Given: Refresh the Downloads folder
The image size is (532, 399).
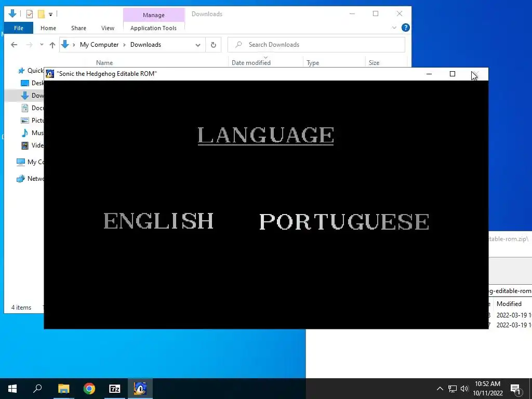Looking at the screenshot, I should point(214,45).
